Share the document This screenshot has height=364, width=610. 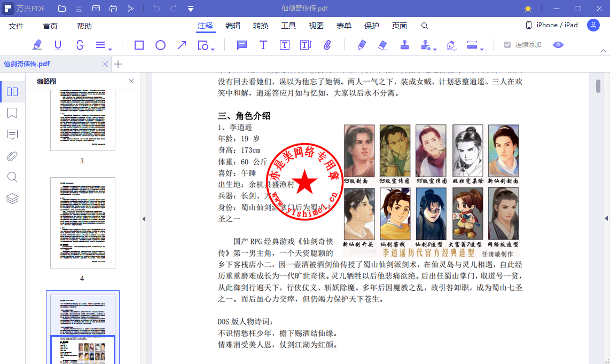tap(130, 9)
